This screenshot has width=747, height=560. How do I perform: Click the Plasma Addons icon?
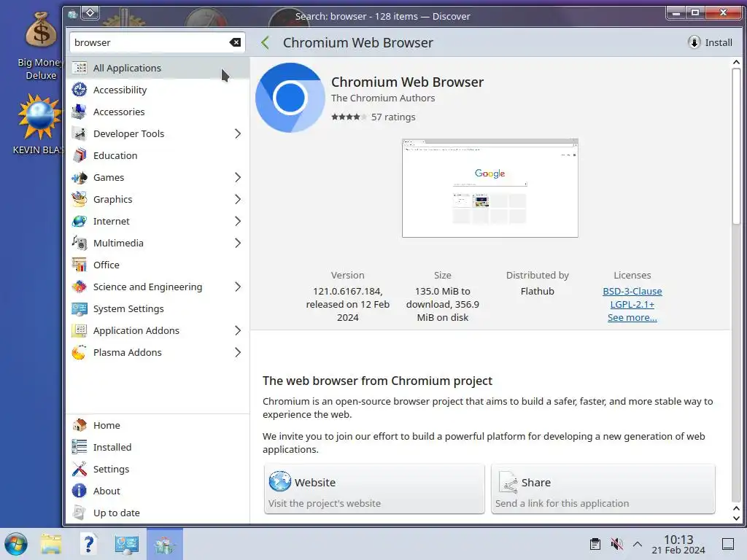79,353
